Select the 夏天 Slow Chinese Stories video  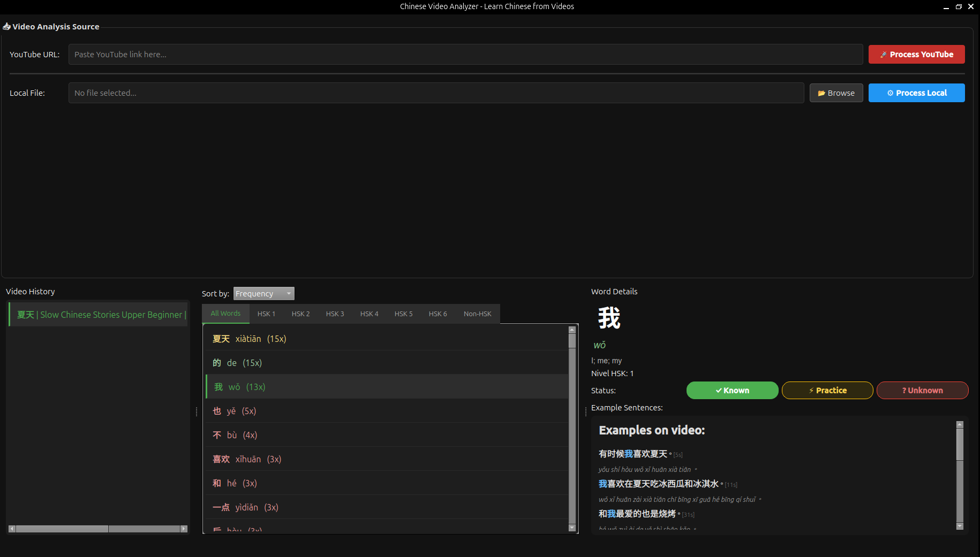tap(101, 315)
